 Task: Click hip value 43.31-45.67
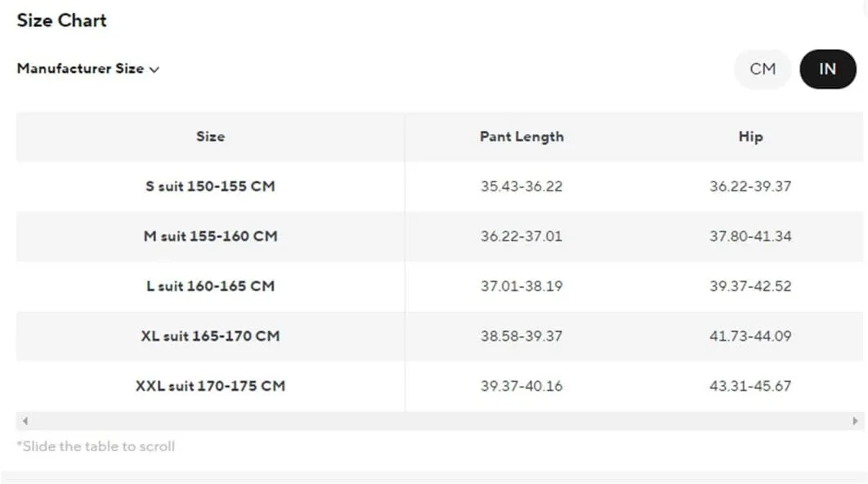[750, 386]
